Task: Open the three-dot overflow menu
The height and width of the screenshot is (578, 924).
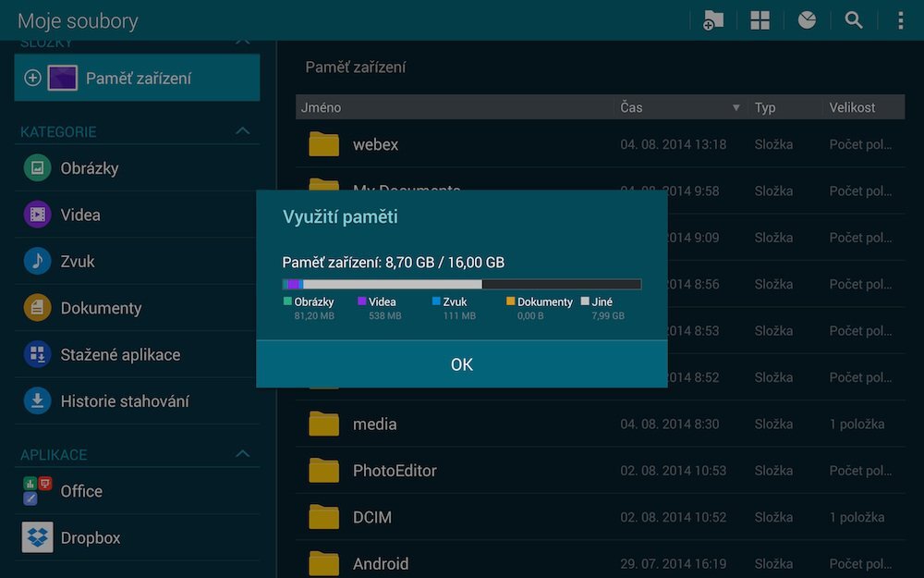Action: click(900, 20)
